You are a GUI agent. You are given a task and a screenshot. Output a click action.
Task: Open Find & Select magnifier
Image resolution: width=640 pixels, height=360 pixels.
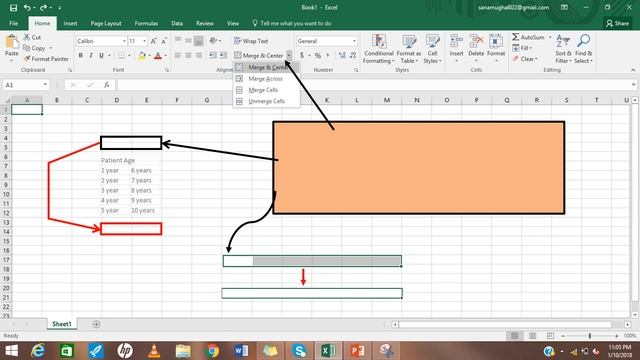click(583, 49)
